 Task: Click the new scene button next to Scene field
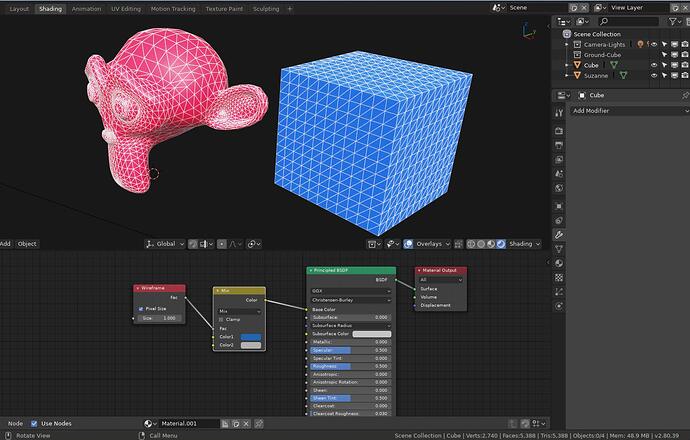pyautogui.click(x=574, y=8)
